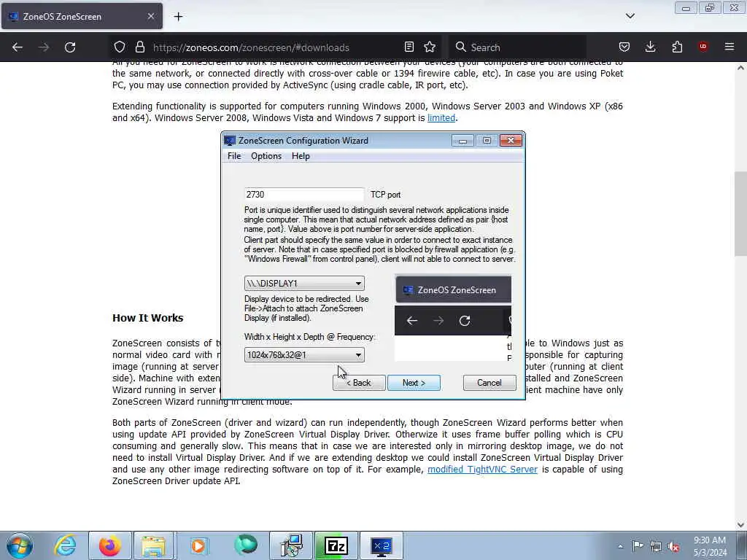This screenshot has width=747, height=560.
Task: Click the Next > wizard button
Action: pos(414,383)
